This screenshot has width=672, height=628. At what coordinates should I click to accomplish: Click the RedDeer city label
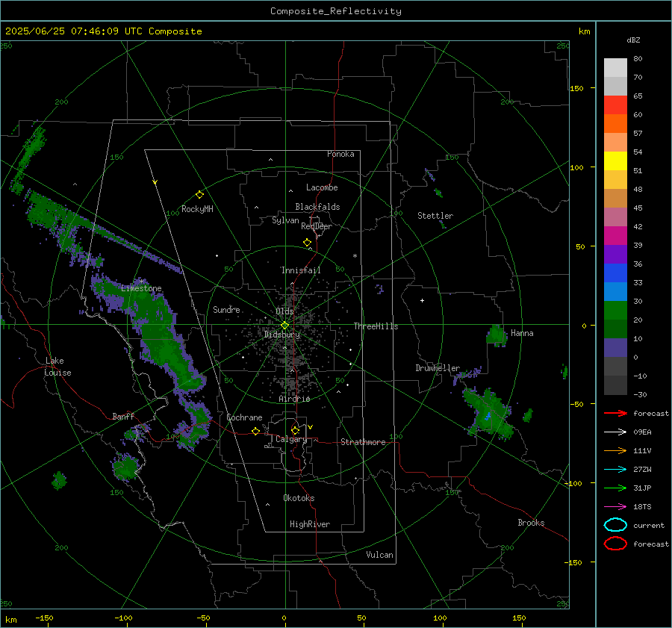pyautogui.click(x=317, y=226)
